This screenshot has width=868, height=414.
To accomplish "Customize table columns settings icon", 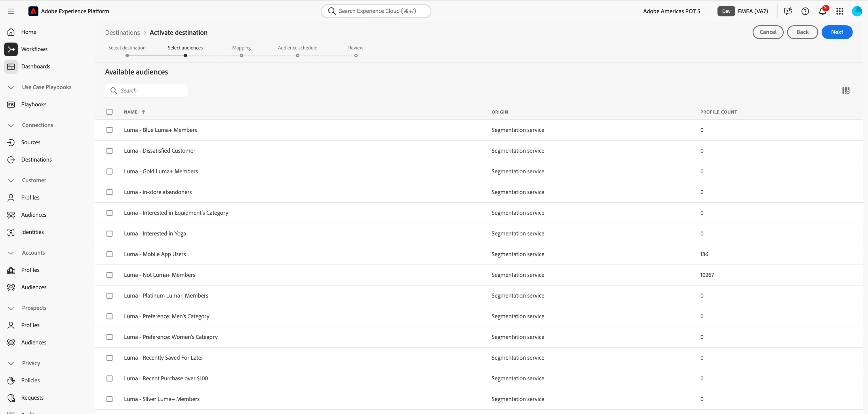I will point(846,91).
